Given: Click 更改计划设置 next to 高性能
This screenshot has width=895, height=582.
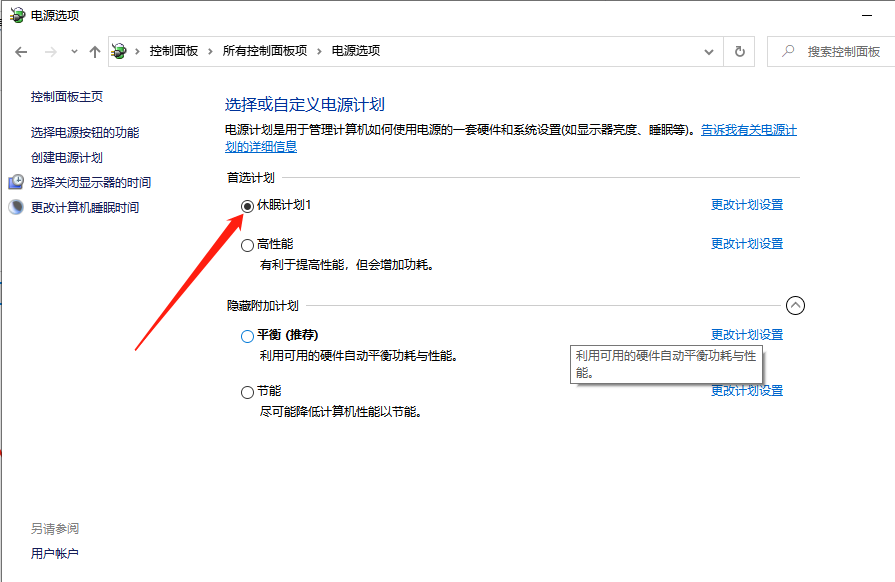Looking at the screenshot, I should click(x=747, y=243).
